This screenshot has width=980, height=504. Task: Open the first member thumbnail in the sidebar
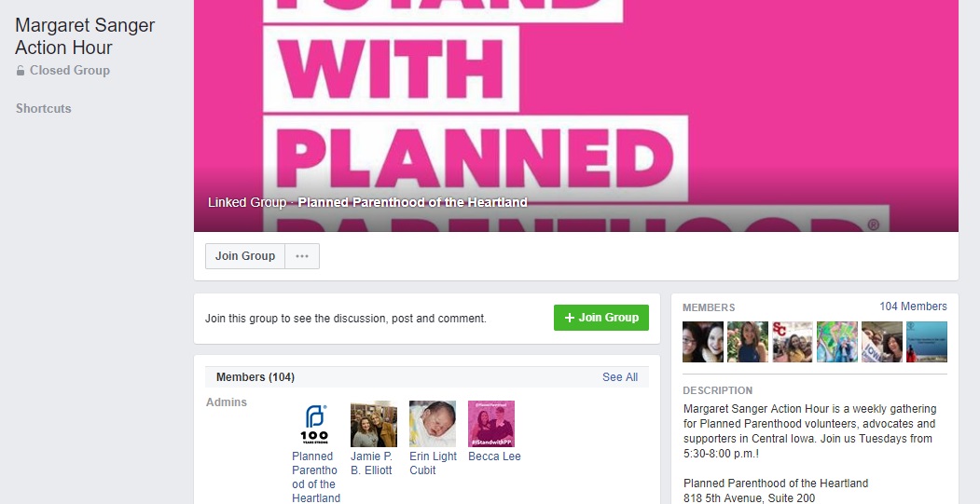[703, 342]
